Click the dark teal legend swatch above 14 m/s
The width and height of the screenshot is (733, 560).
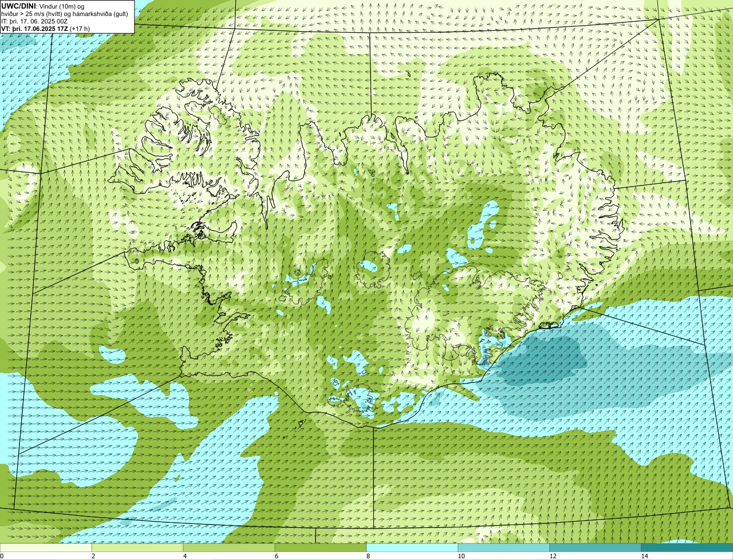pyautogui.click(x=687, y=548)
